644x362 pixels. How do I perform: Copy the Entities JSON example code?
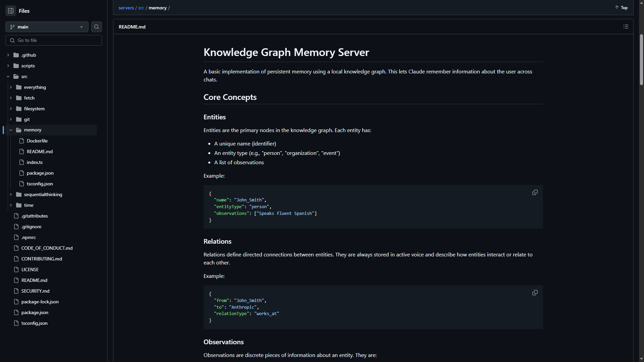pos(535,192)
